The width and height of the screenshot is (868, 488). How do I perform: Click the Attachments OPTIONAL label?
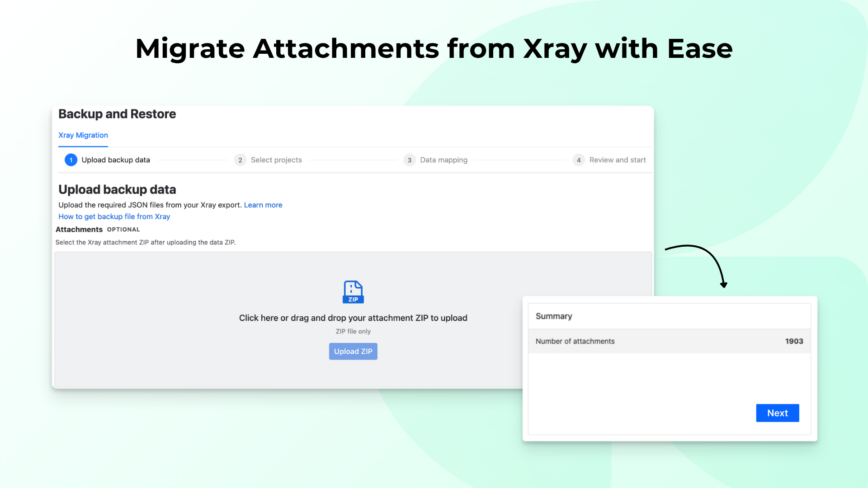(x=98, y=230)
